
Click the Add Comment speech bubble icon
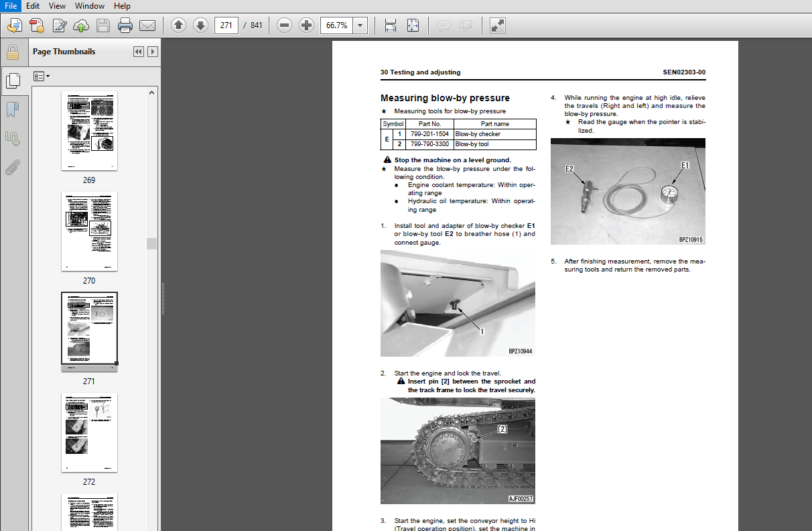(444, 25)
